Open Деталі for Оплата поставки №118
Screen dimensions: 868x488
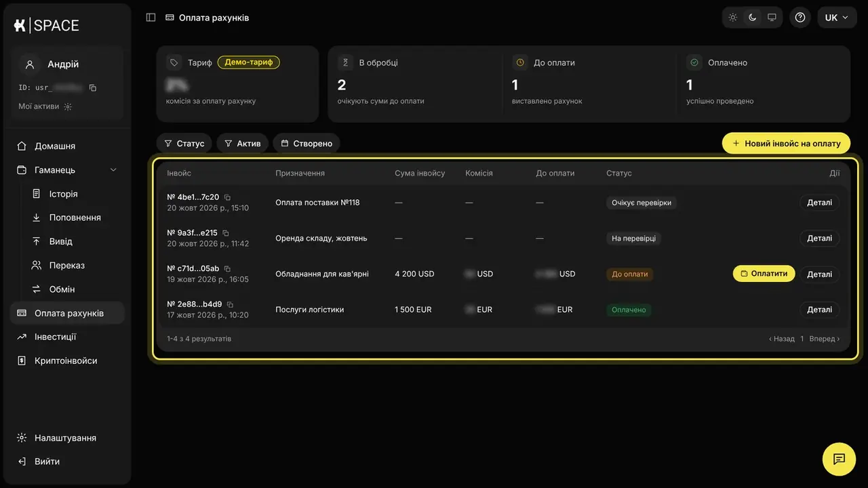[819, 203]
